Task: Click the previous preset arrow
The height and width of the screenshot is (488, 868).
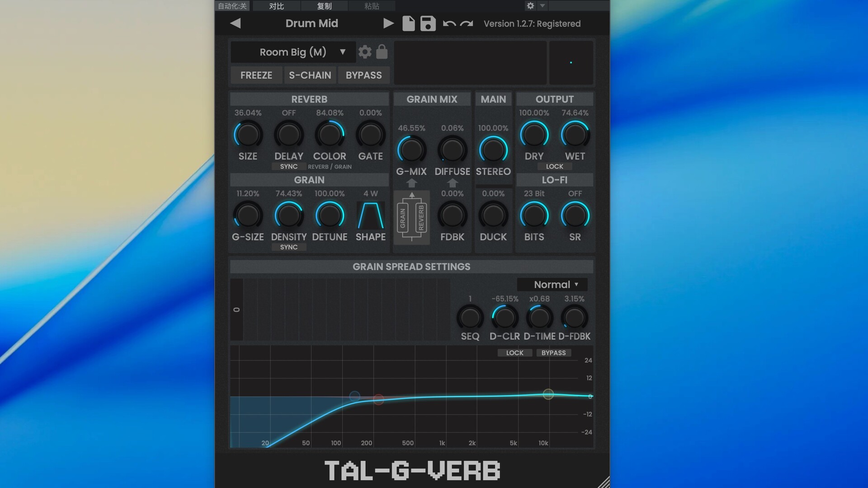Action: pyautogui.click(x=235, y=23)
